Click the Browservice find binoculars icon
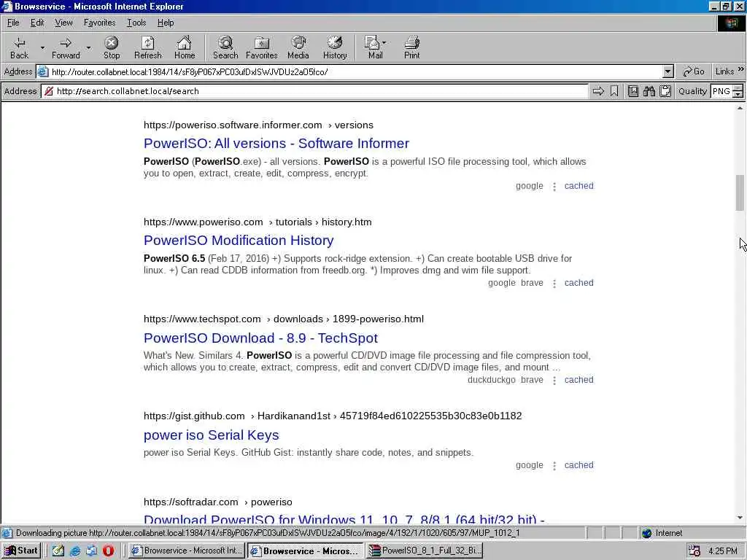 (649, 91)
